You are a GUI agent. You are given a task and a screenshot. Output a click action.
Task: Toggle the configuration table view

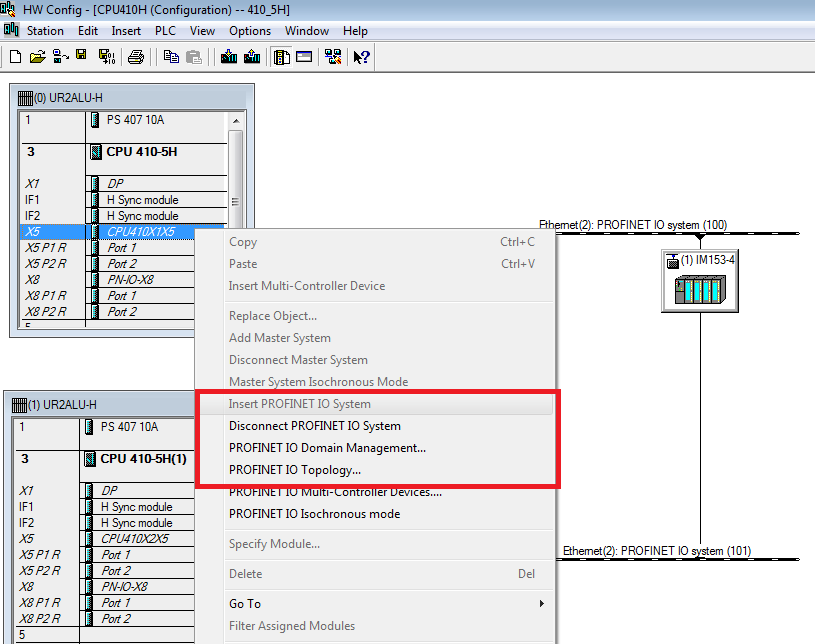pyautogui.click(x=303, y=57)
